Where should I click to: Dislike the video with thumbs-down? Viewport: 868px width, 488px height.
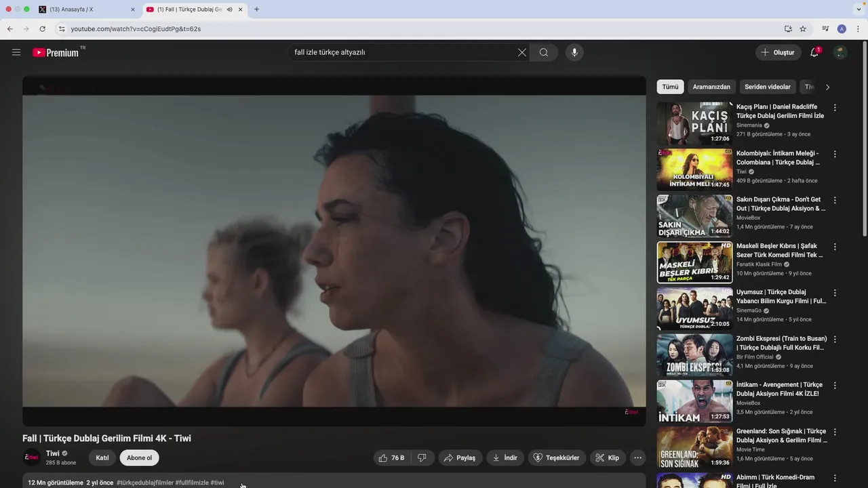click(422, 457)
